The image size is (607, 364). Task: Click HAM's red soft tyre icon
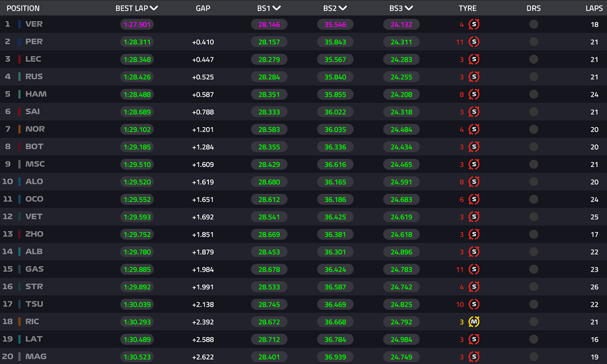coord(474,94)
